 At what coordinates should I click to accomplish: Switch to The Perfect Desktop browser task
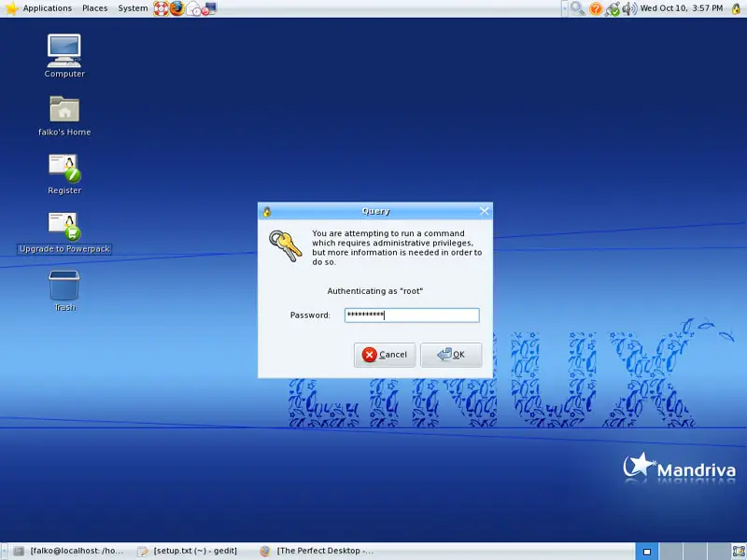[x=318, y=551]
